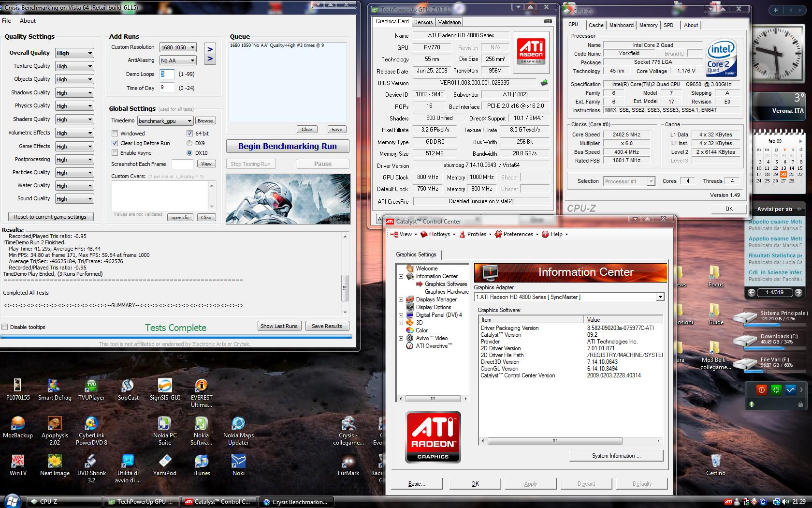This screenshot has width=812, height=508.
Task: Click the OK button in CPU-Z
Action: (x=729, y=209)
